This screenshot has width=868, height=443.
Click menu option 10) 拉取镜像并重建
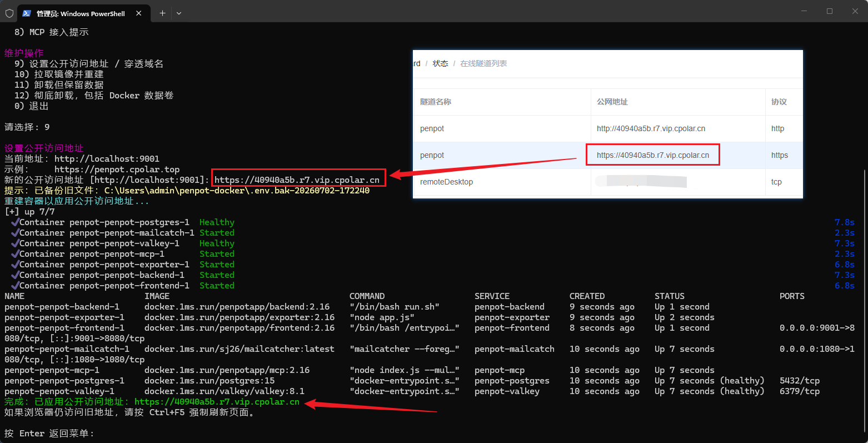59,74
